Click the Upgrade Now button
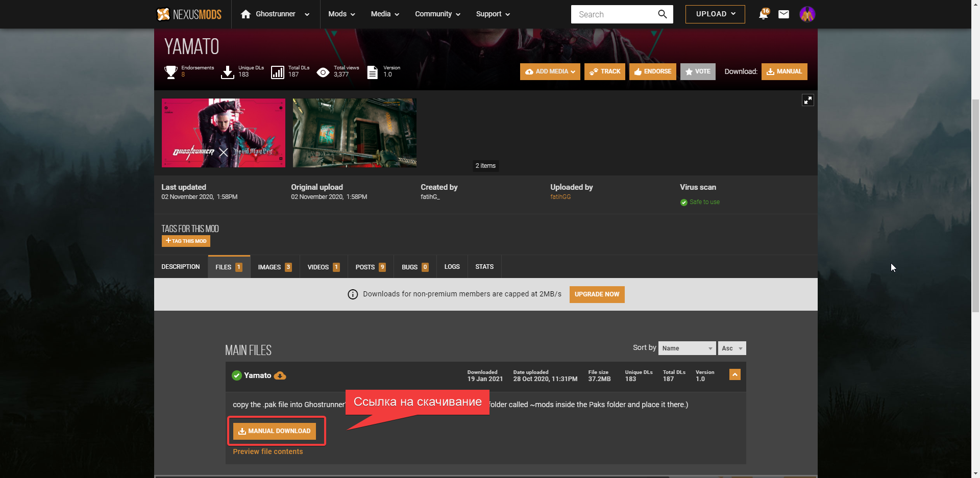 (x=597, y=294)
